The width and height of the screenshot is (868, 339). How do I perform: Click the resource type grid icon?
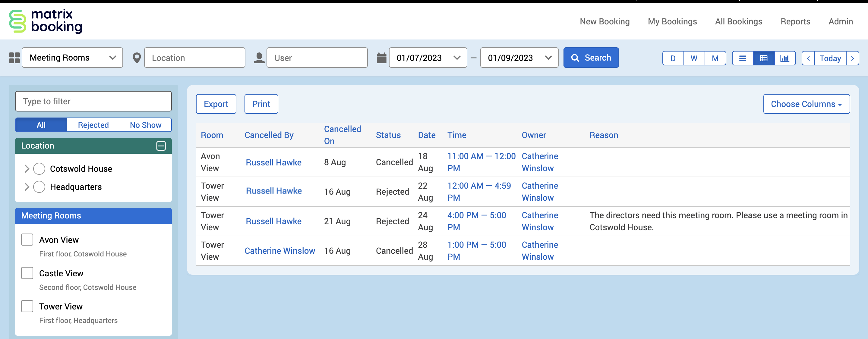[14, 58]
